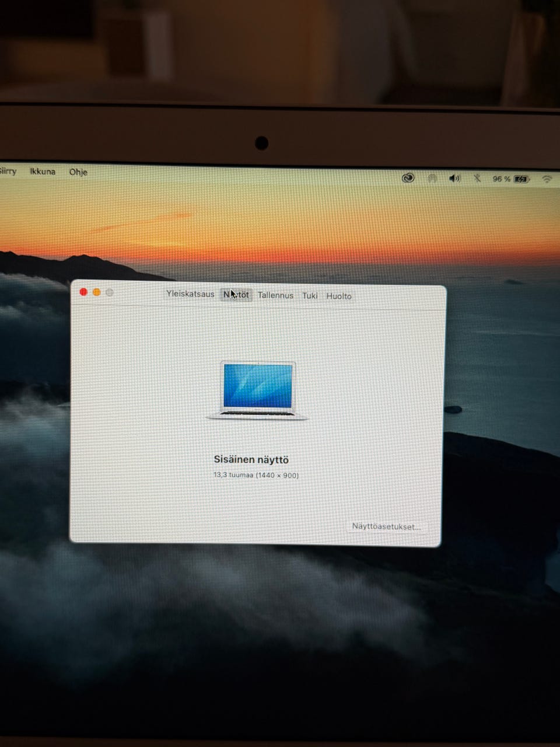Open the Tuki tab
The height and width of the screenshot is (747, 560).
[310, 296]
